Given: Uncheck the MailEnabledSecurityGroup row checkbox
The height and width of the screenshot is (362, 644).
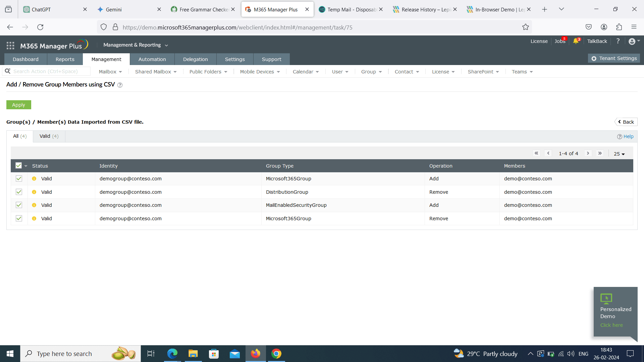Looking at the screenshot, I should coord(19,205).
